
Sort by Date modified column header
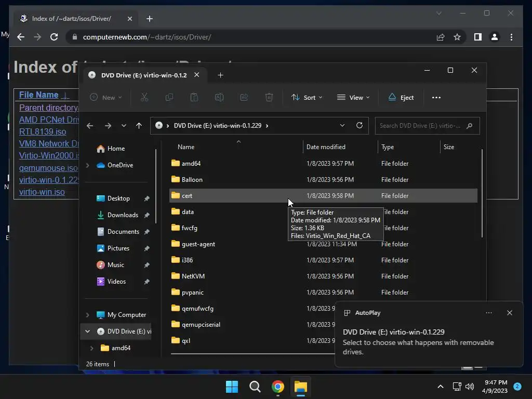(340, 147)
